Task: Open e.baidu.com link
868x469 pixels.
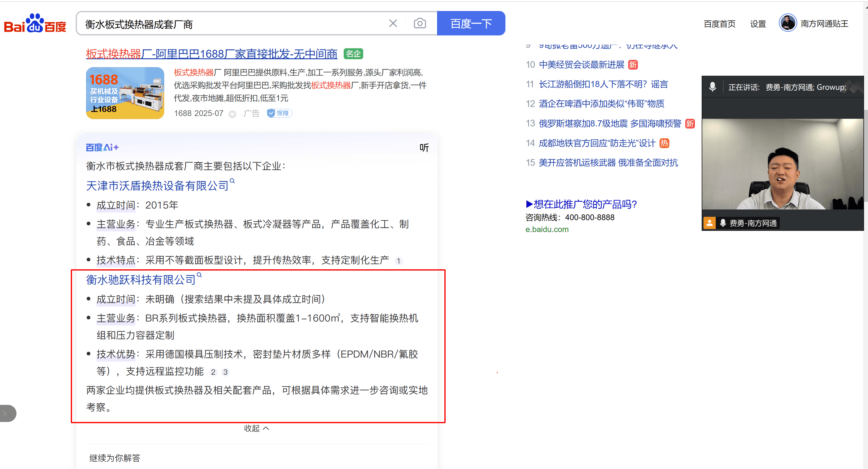Action: coord(547,229)
